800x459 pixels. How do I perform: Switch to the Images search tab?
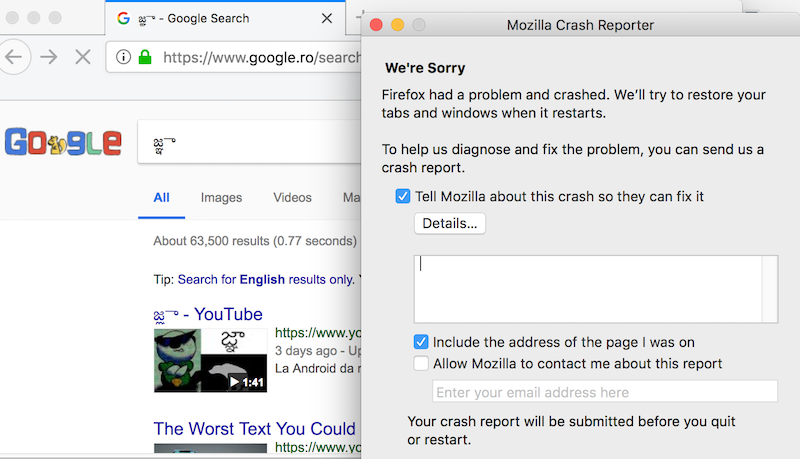pos(221,198)
